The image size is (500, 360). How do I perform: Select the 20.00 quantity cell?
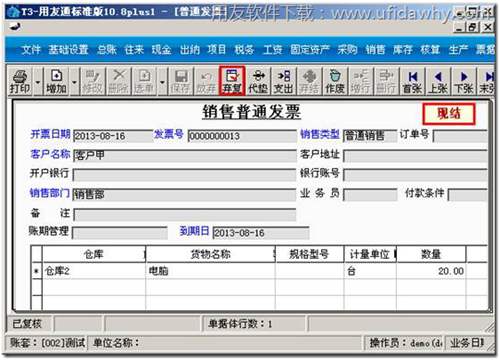click(x=431, y=271)
